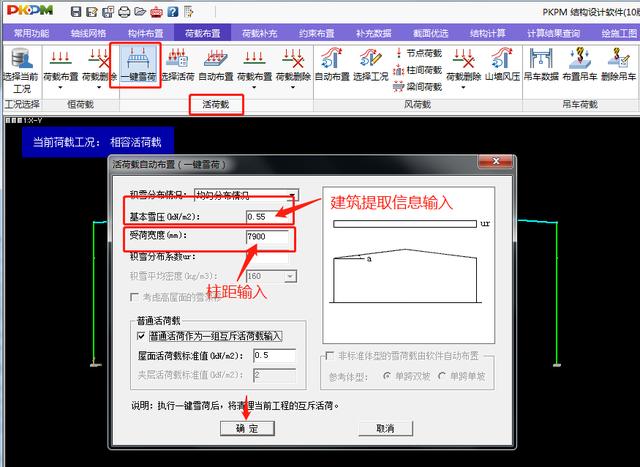Click the save (floppy disk) icon
The image size is (640, 467).
76,12
